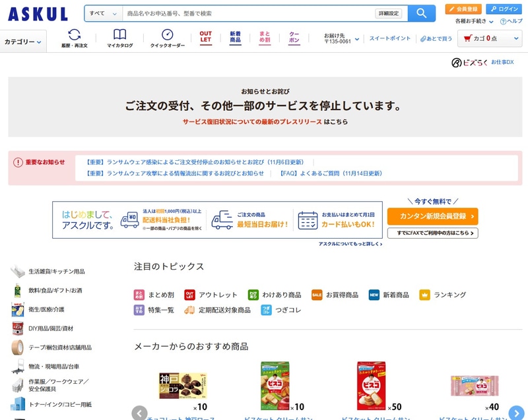Open the OUTLET icon in header
The image size is (528, 420).
tap(206, 38)
